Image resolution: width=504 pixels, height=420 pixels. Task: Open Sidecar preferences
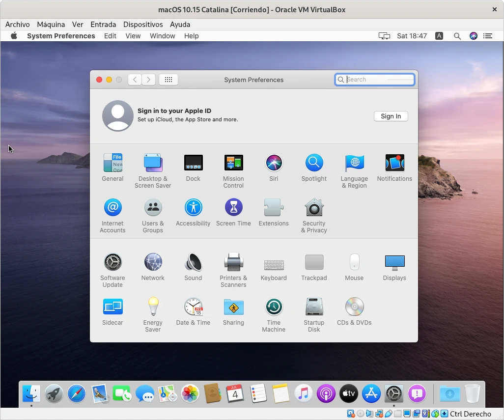112,308
